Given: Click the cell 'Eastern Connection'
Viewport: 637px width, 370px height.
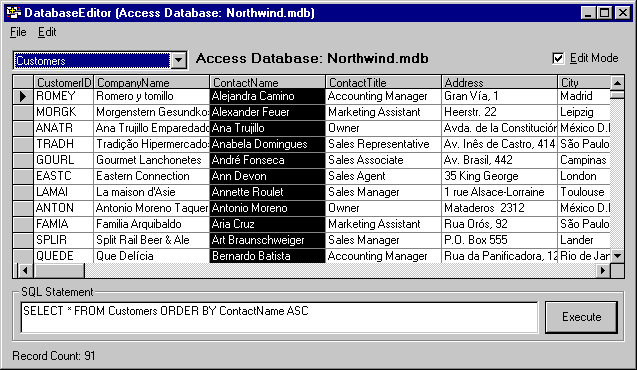Looking at the screenshot, I should 152,176.
